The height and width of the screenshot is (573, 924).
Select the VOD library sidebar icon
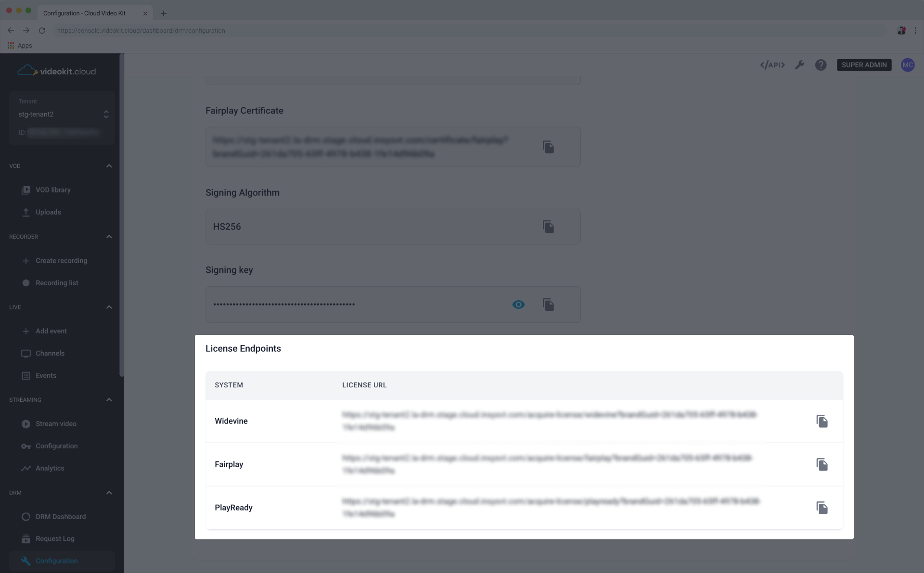pos(26,190)
